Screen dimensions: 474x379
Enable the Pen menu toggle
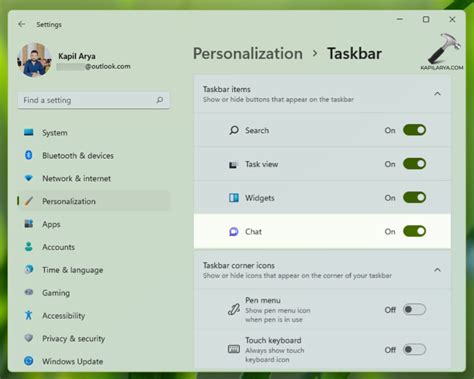click(414, 310)
